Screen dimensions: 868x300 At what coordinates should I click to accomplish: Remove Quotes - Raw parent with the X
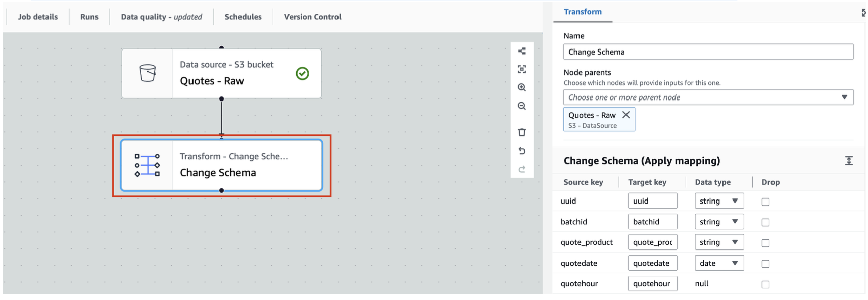(x=626, y=115)
